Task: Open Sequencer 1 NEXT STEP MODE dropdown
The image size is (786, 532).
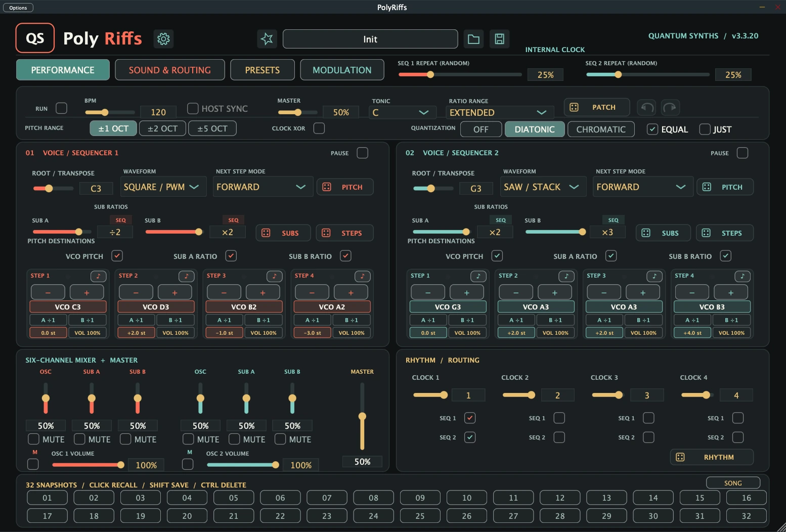Action: tap(263, 187)
